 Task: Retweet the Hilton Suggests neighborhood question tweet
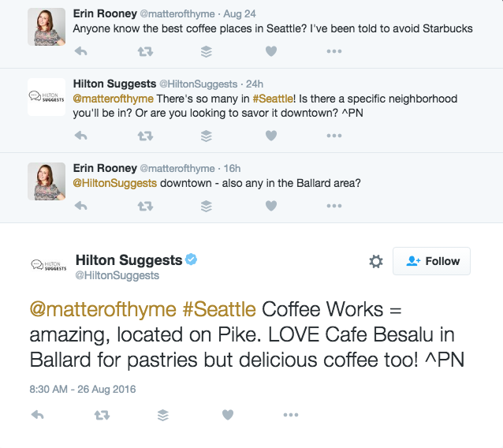tap(145, 136)
